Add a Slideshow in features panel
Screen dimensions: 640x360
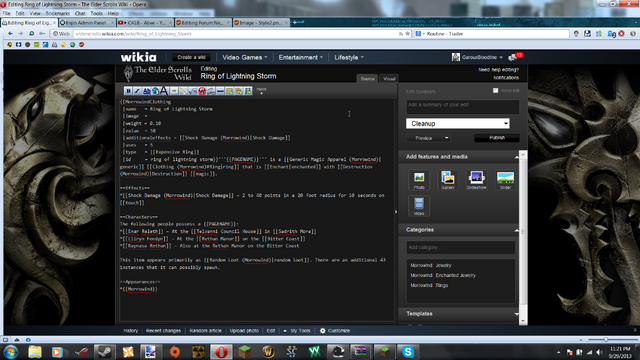coord(476,180)
